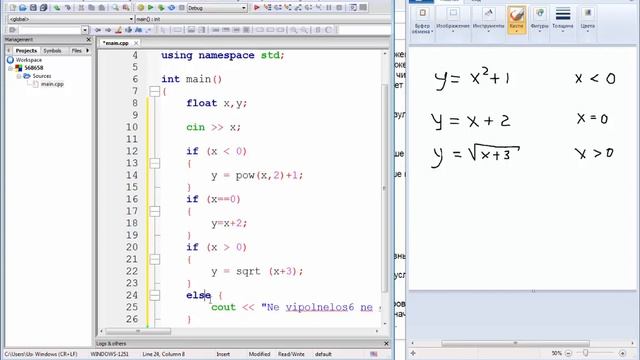The image size is (640, 360).
Task: Collapse the code fold at line 24
Action: click(x=155, y=295)
